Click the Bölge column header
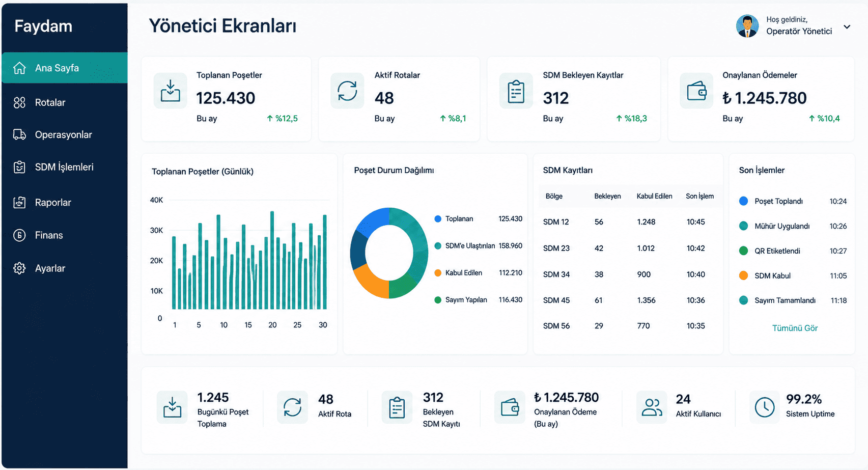Viewport: 868px width, 470px height. coord(554,196)
